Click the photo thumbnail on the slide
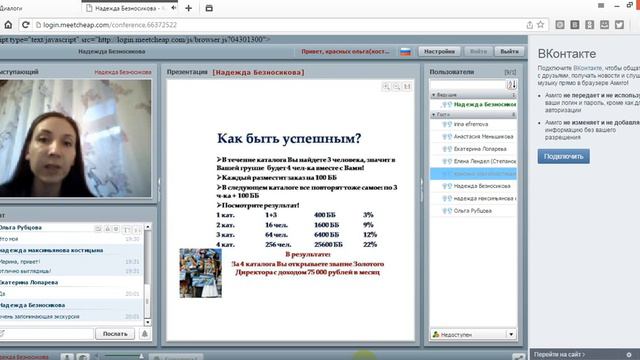This screenshot has width=640, height=360. 201,273
